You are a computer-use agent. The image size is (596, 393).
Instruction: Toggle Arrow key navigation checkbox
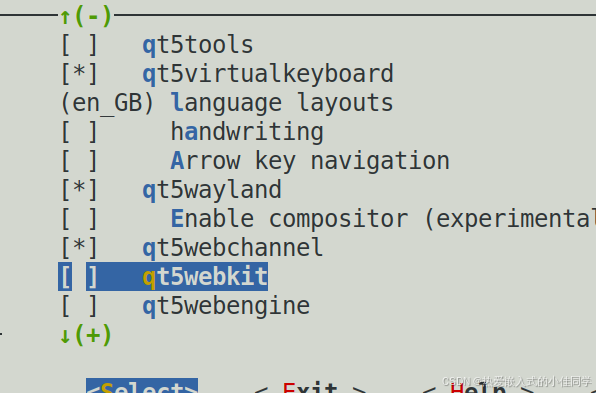pos(79,161)
